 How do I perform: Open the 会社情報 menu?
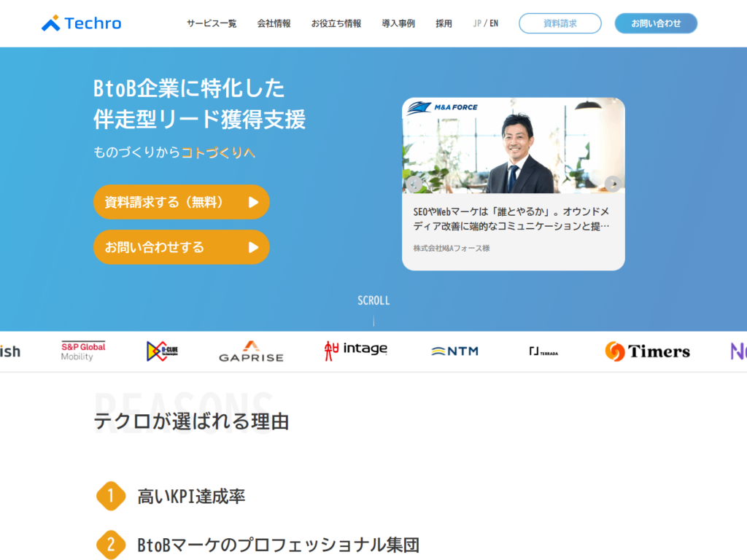pyautogui.click(x=274, y=23)
